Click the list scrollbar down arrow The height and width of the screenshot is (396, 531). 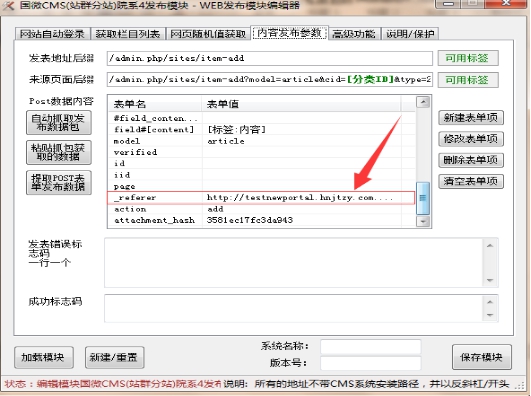click(423, 221)
